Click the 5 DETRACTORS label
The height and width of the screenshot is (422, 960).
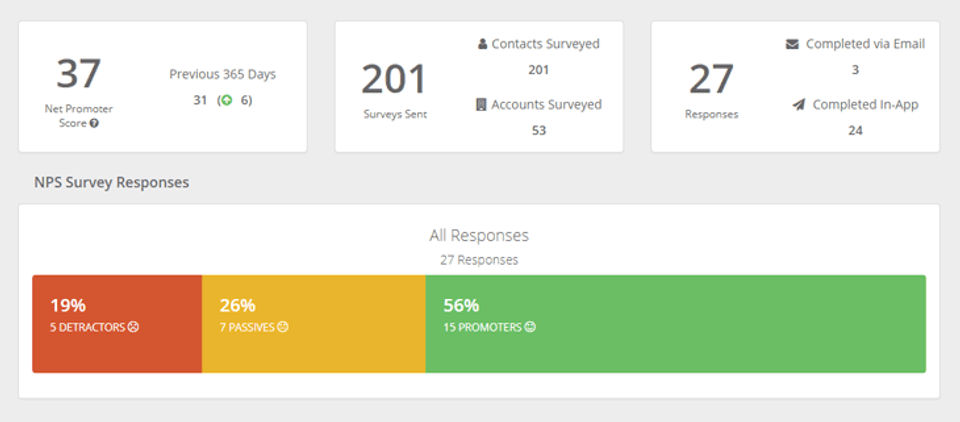tap(88, 327)
